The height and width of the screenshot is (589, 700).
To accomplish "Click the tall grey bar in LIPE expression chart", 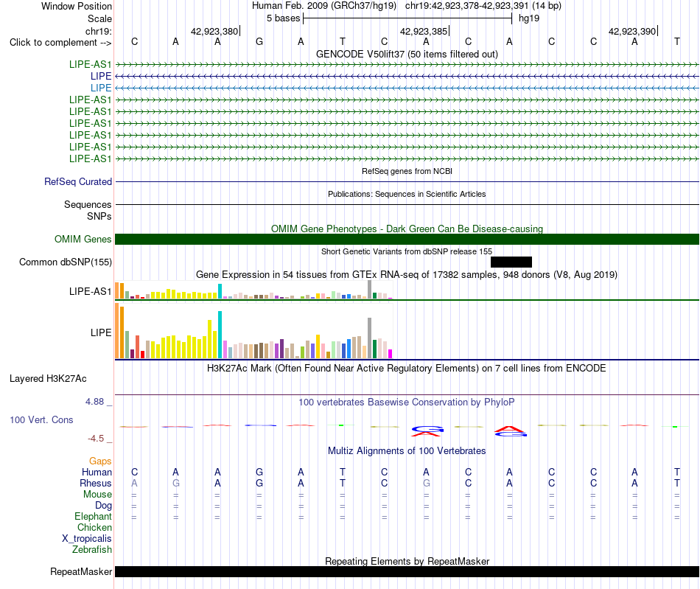I will [x=370, y=338].
